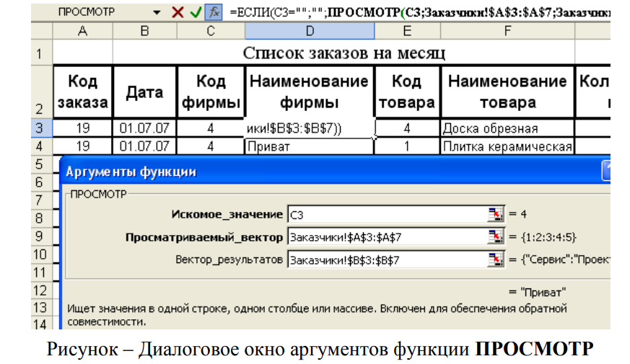
Task: Click the fx insert function button
Action: click(214, 12)
